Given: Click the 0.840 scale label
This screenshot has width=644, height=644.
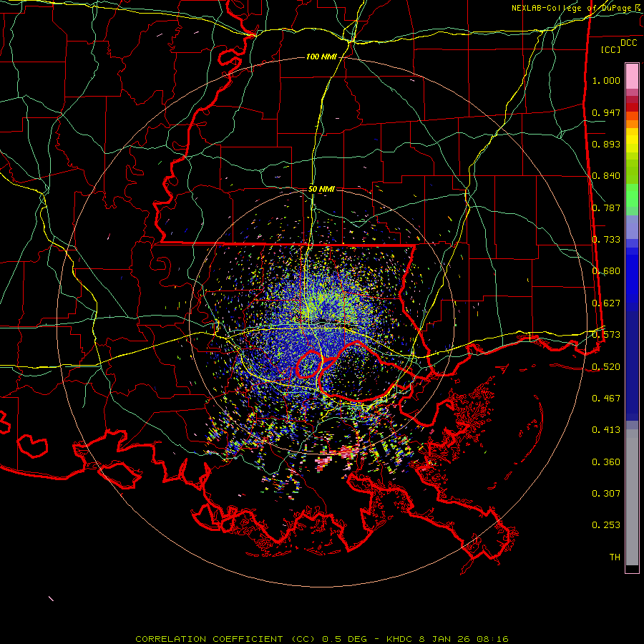Looking at the screenshot, I should (606, 176).
